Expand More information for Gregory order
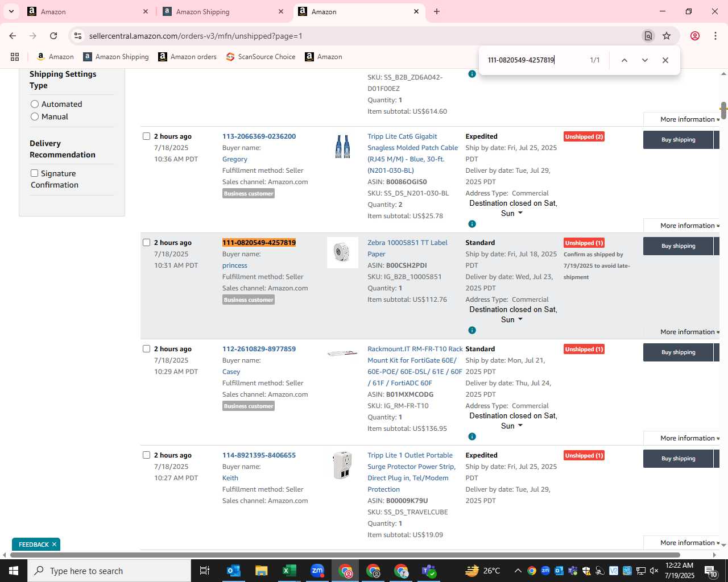The height and width of the screenshot is (582, 728). 689,226
